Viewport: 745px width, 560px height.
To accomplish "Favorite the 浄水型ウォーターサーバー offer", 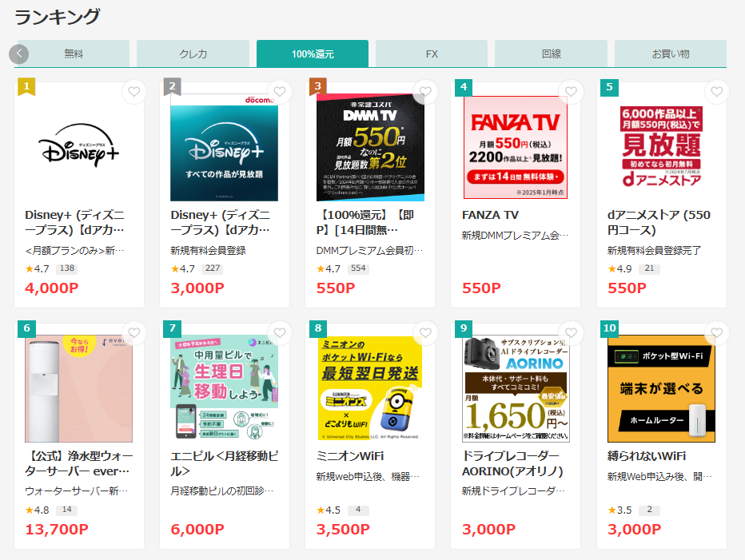I will pyautogui.click(x=134, y=332).
